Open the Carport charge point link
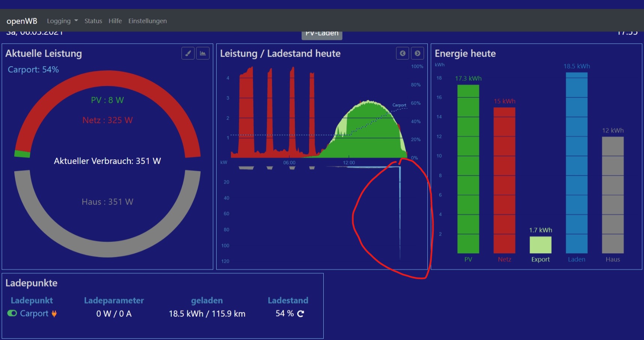644x340 pixels. tap(34, 313)
